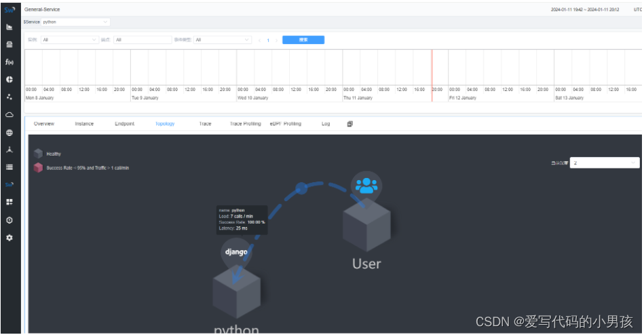The image size is (644, 335).
Task: Click the time range at top right
Action: (x=585, y=10)
